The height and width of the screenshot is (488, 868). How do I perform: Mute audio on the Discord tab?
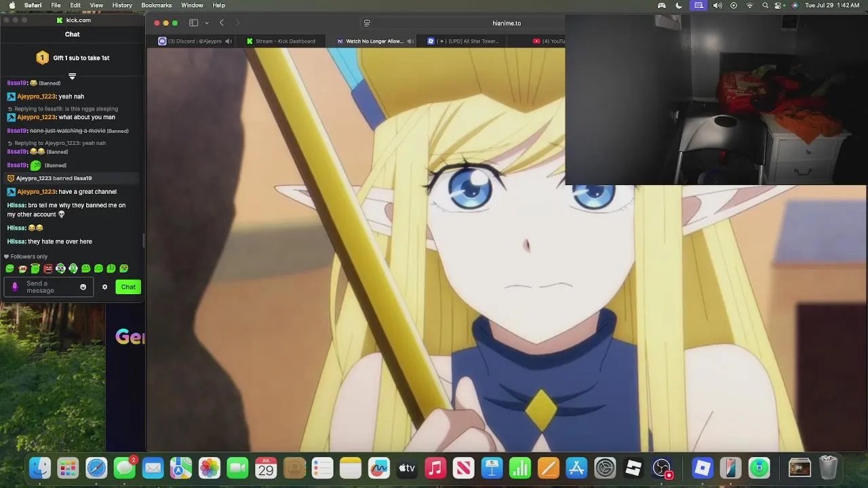pyautogui.click(x=229, y=41)
